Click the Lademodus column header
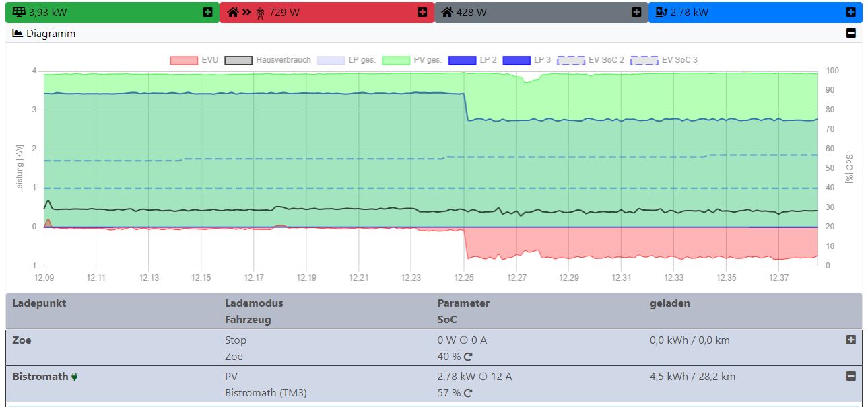 254,303
